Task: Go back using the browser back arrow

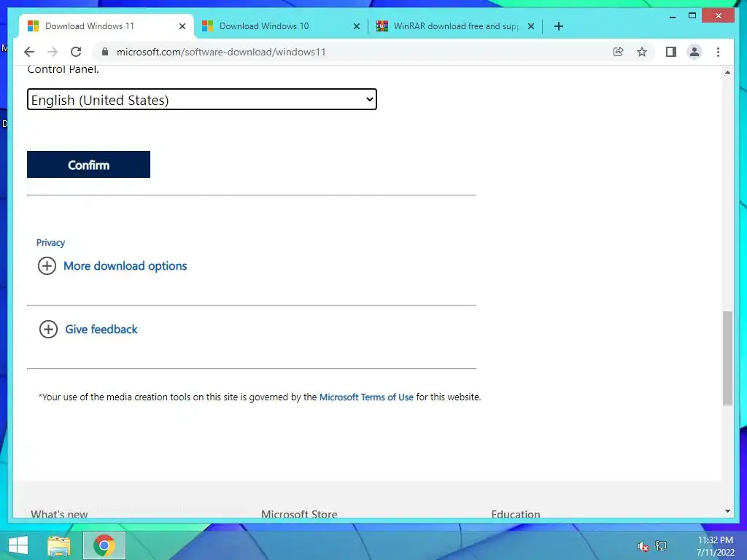Action: pos(29,52)
